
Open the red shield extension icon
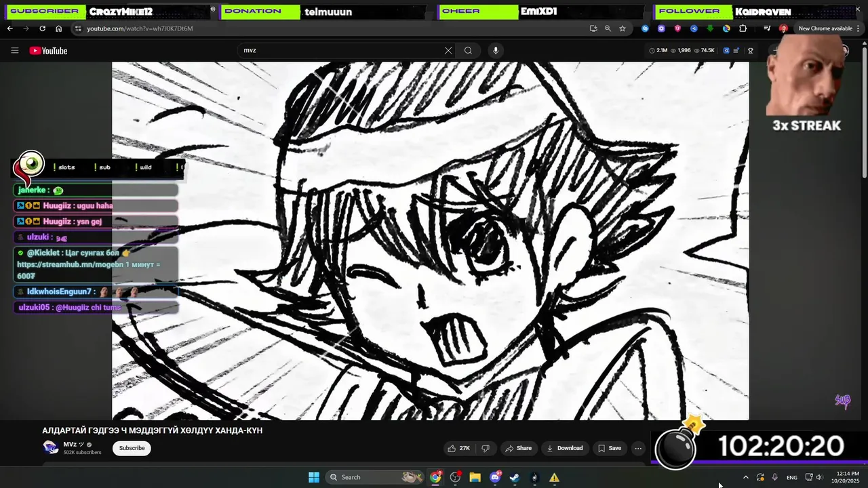coord(677,28)
